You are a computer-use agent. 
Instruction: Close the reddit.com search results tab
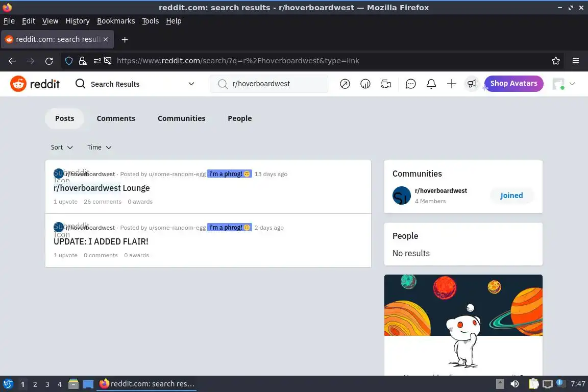point(106,39)
